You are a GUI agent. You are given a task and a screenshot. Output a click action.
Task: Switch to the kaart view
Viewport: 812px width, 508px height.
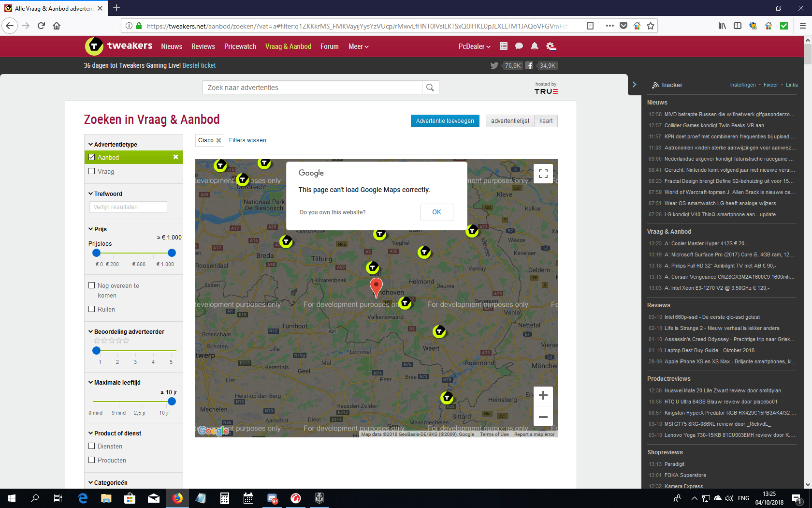(x=546, y=121)
